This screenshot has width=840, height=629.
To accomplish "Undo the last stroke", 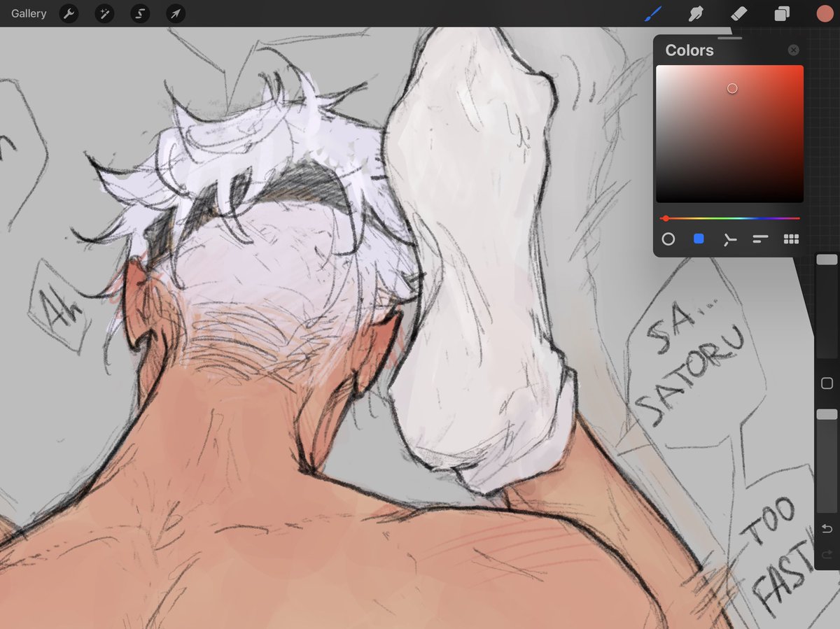I will (827, 529).
